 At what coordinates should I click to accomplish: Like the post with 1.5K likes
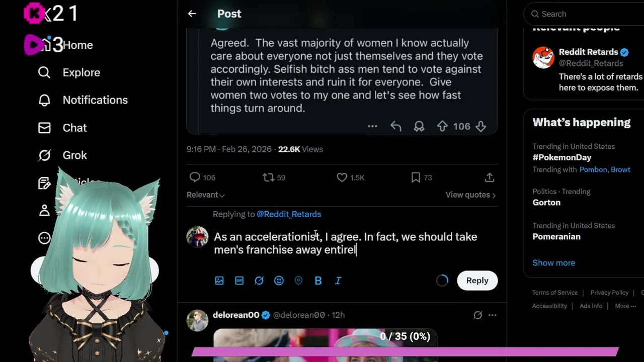(x=351, y=177)
